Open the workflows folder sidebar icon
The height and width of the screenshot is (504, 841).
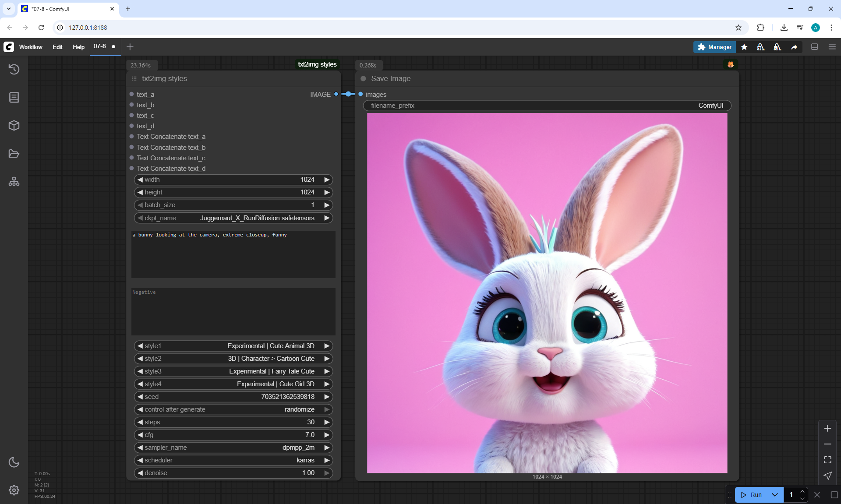click(x=14, y=154)
